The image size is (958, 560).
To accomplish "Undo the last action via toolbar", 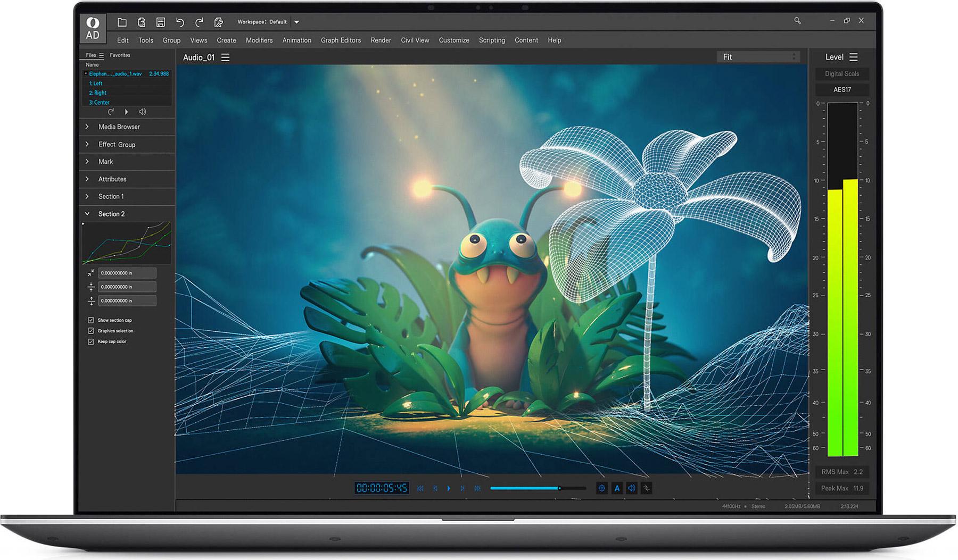I will (x=180, y=22).
